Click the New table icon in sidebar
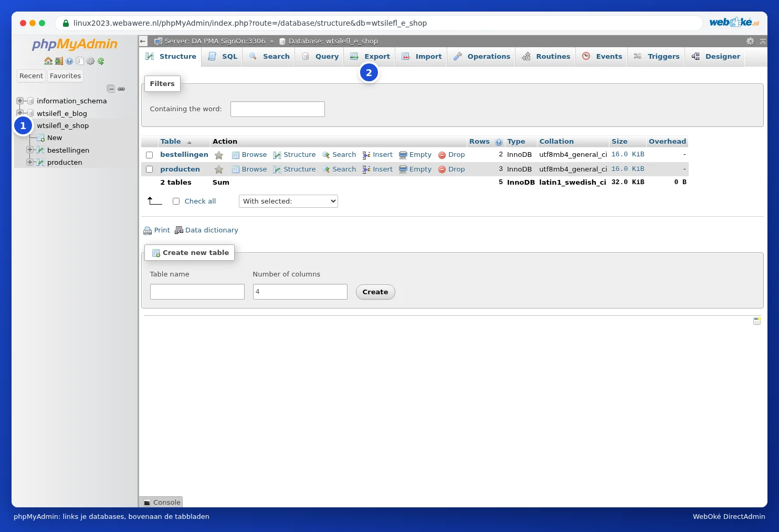The width and height of the screenshot is (779, 532). [40, 138]
